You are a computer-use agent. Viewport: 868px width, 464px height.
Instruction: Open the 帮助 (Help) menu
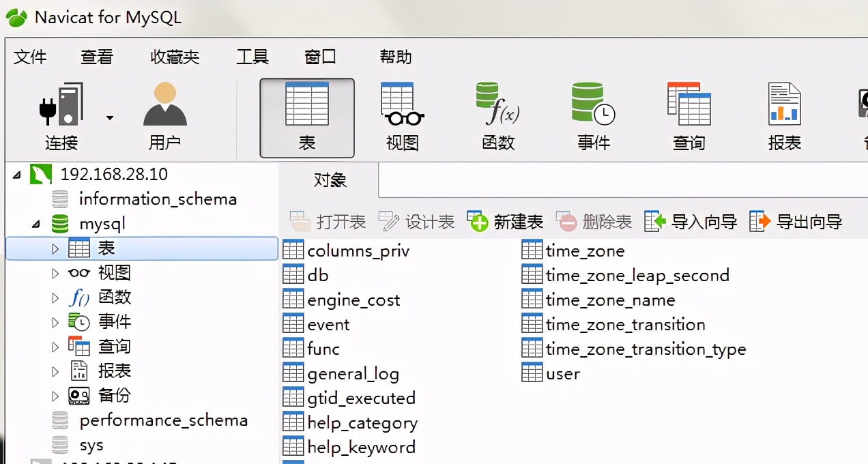point(396,57)
